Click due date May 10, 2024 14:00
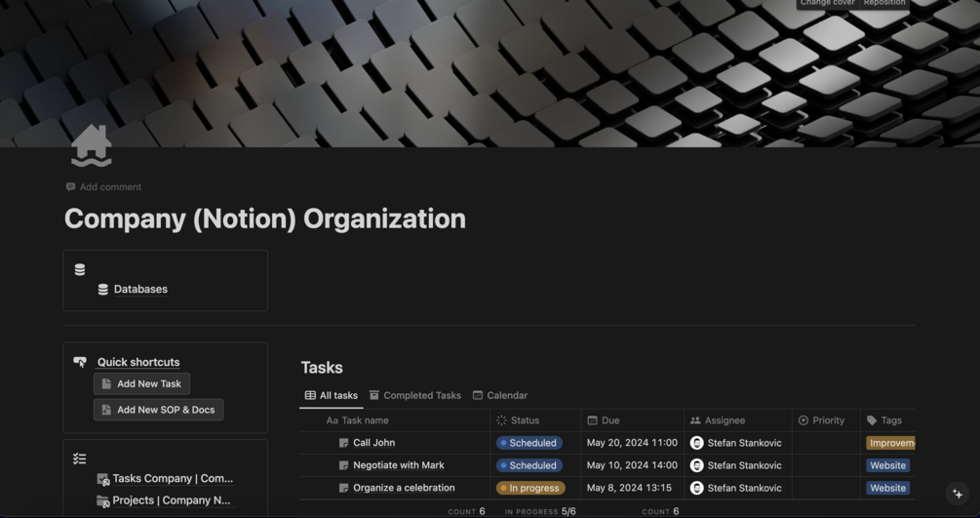The height and width of the screenshot is (518, 980). coord(632,465)
